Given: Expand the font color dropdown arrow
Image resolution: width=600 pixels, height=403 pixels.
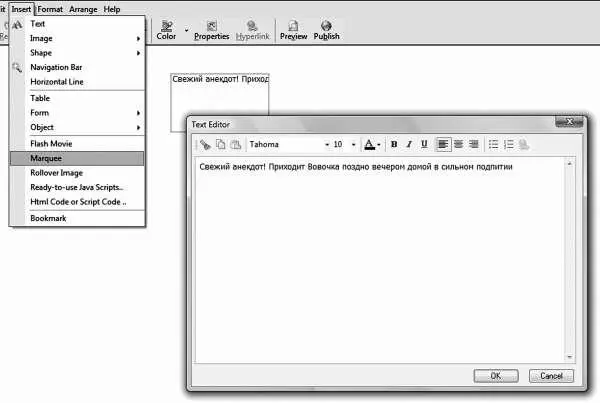Looking at the screenshot, I should tap(378, 145).
